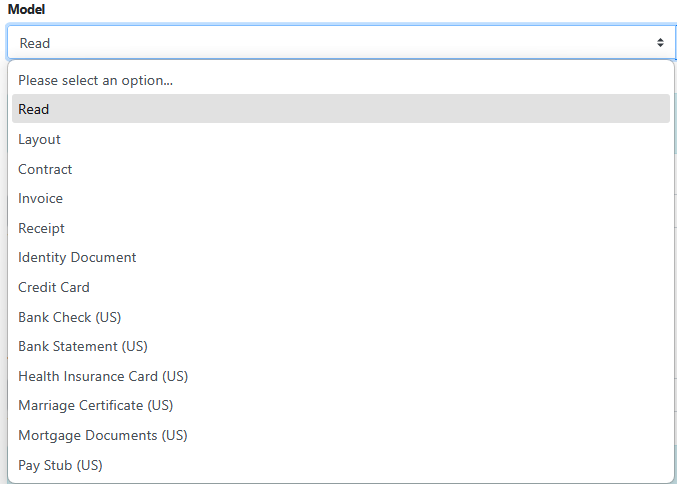Select the Receipt model option
This screenshot has height=484, width=677.
point(42,228)
